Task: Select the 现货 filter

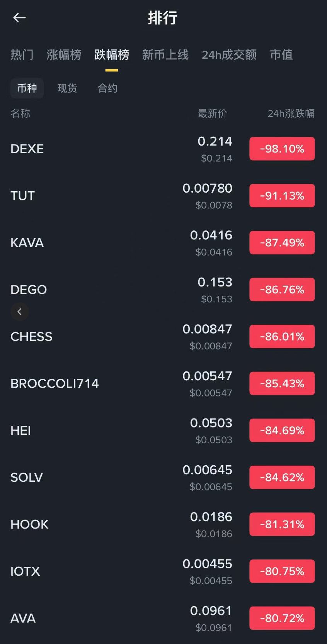Action: pyautogui.click(x=67, y=88)
